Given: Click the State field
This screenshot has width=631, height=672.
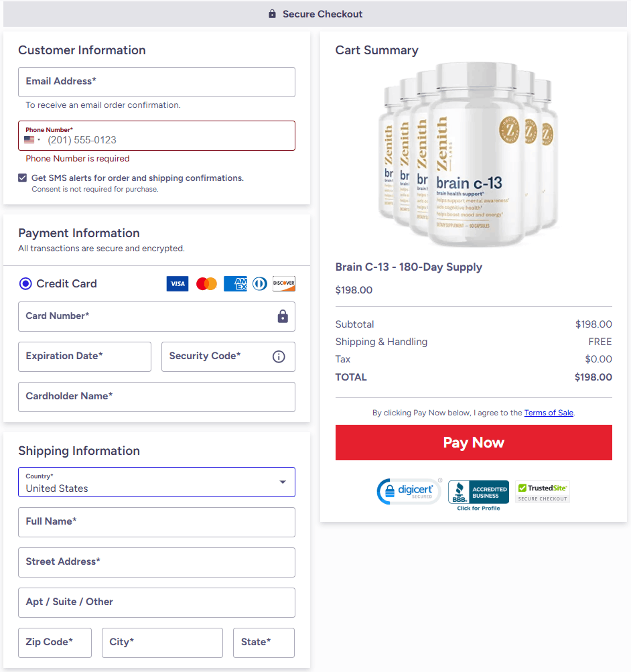Looking at the screenshot, I should tap(263, 643).
